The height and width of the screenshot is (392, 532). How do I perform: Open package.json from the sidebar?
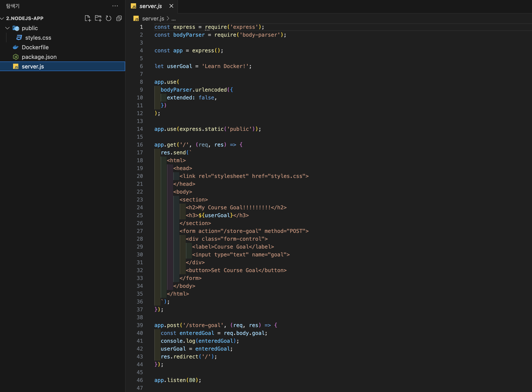coord(39,57)
